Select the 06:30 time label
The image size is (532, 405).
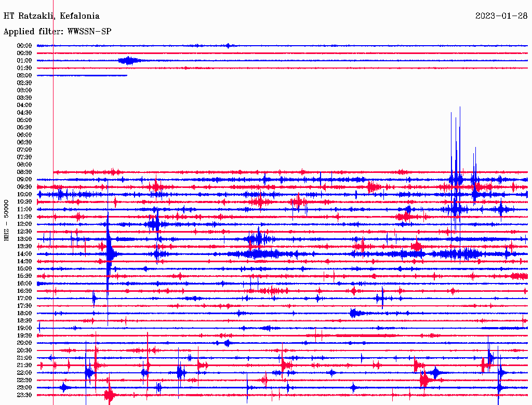tap(24, 142)
